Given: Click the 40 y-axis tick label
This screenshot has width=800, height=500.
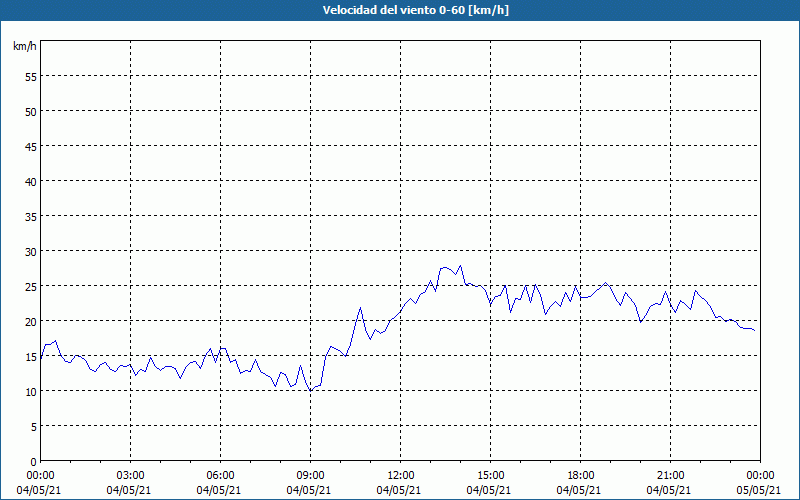Looking at the screenshot, I should tap(31, 182).
